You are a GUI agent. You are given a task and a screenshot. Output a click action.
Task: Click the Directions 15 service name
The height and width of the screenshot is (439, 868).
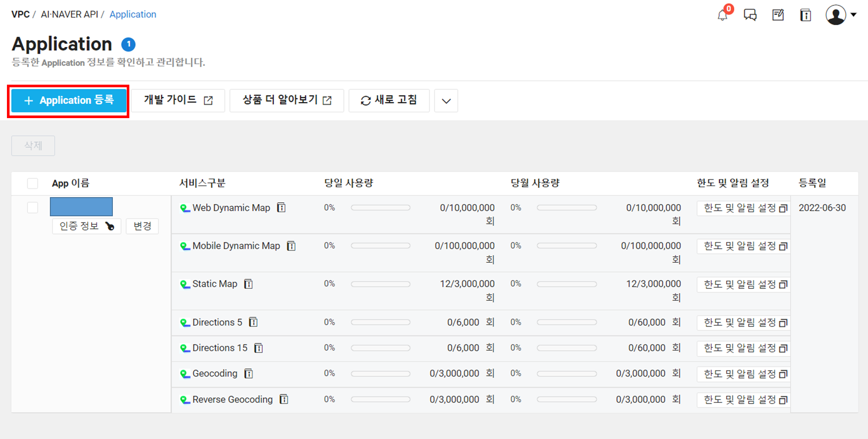(x=220, y=348)
